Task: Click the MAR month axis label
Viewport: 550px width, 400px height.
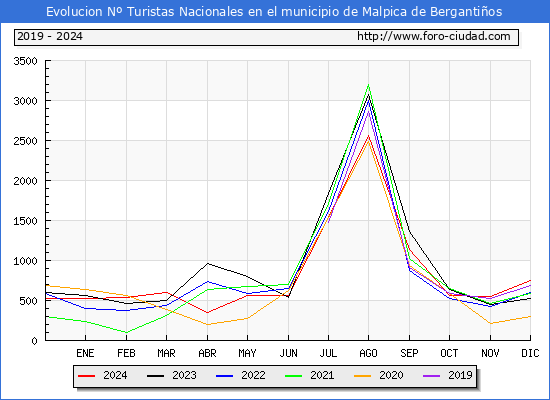Action: [x=166, y=353]
